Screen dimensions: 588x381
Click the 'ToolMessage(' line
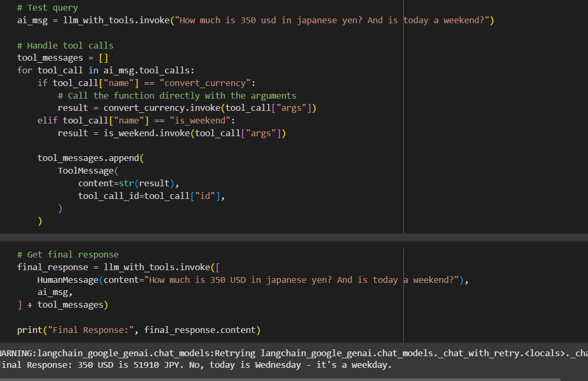[88, 170]
